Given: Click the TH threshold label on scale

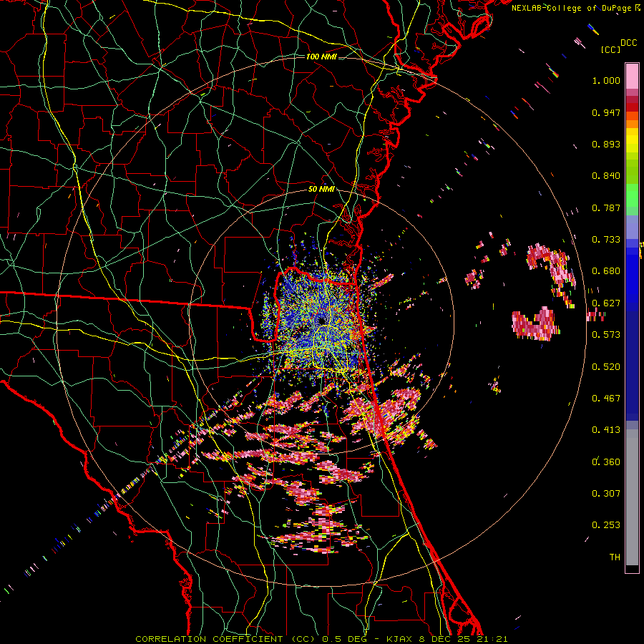Looking at the screenshot, I should [x=615, y=557].
